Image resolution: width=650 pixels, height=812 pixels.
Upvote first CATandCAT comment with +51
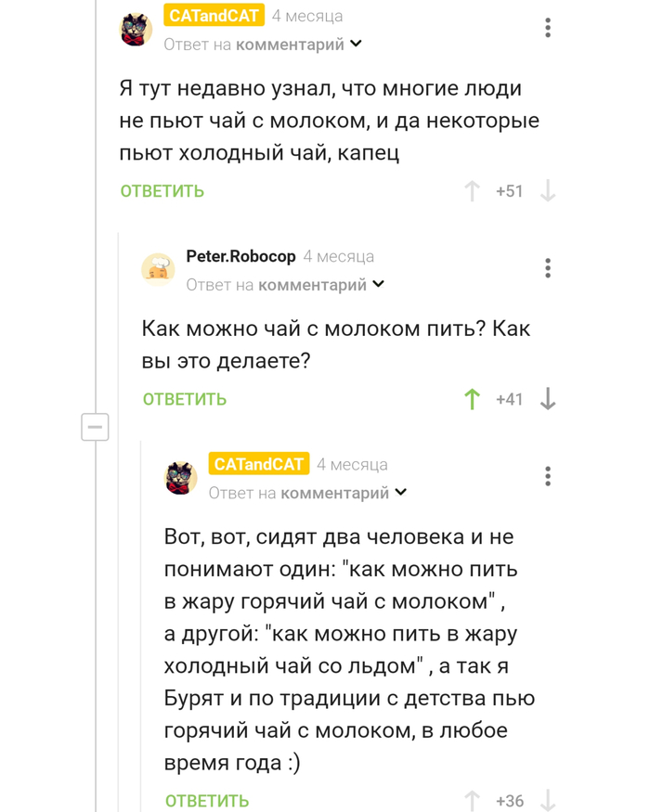[x=473, y=191]
